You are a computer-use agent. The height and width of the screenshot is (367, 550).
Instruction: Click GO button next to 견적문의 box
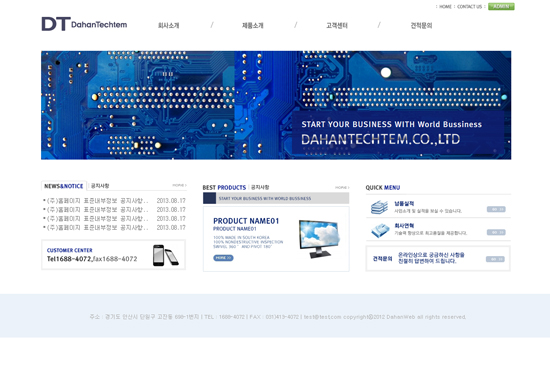coord(495,259)
